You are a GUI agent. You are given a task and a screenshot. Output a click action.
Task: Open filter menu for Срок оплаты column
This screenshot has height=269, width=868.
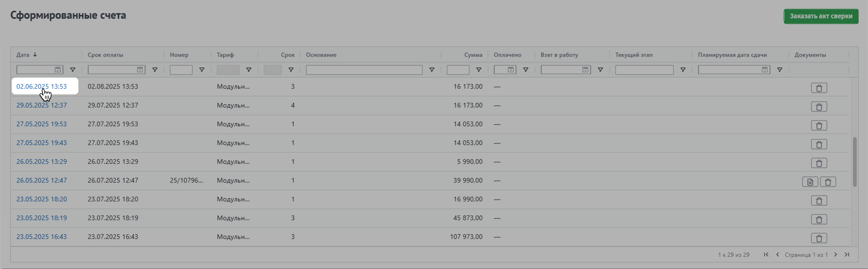(155, 70)
